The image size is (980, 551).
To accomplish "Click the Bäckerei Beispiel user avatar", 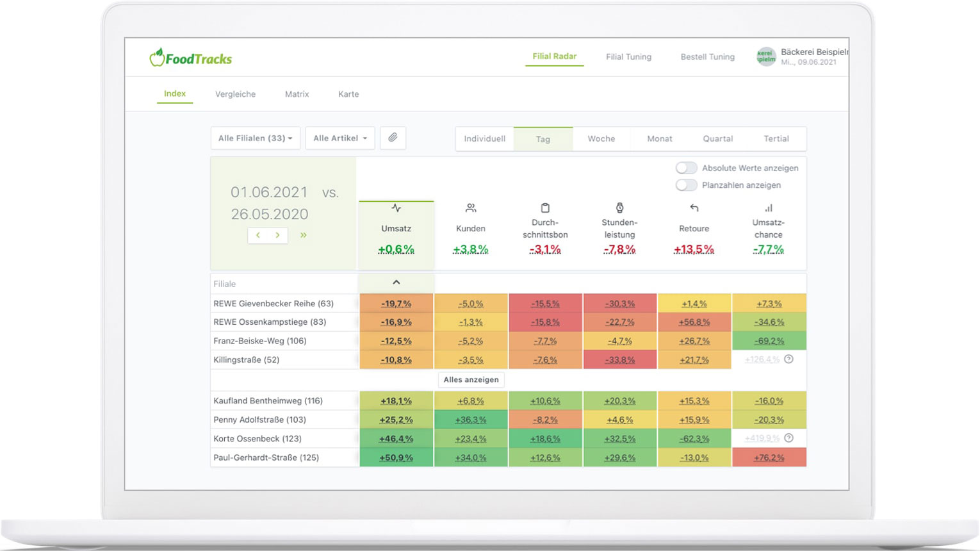I will pos(766,56).
